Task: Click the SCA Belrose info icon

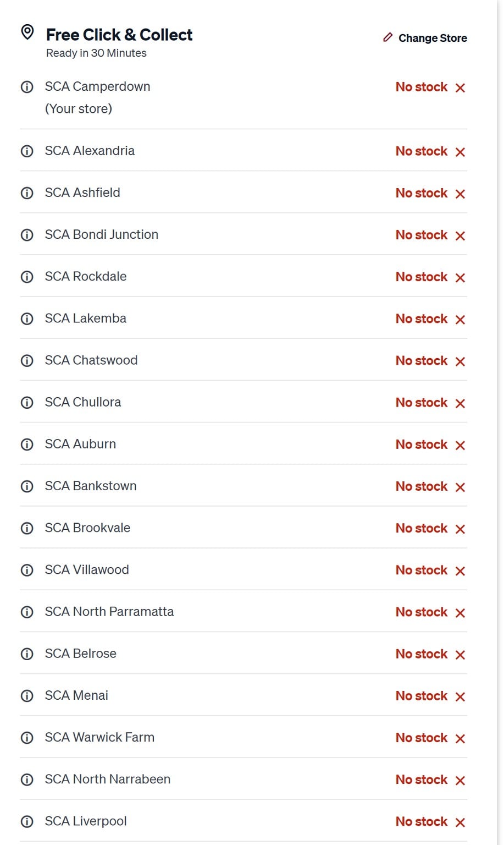Action: pyautogui.click(x=27, y=654)
